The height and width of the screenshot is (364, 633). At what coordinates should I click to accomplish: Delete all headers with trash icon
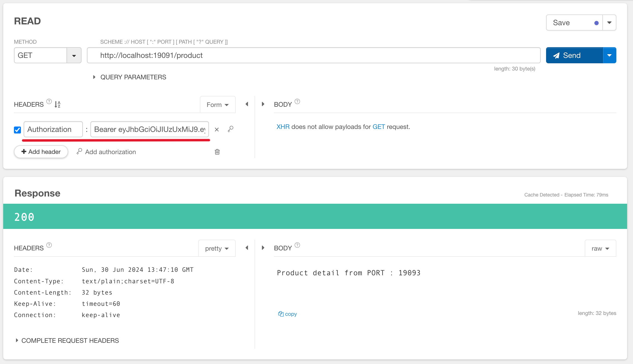tap(217, 152)
